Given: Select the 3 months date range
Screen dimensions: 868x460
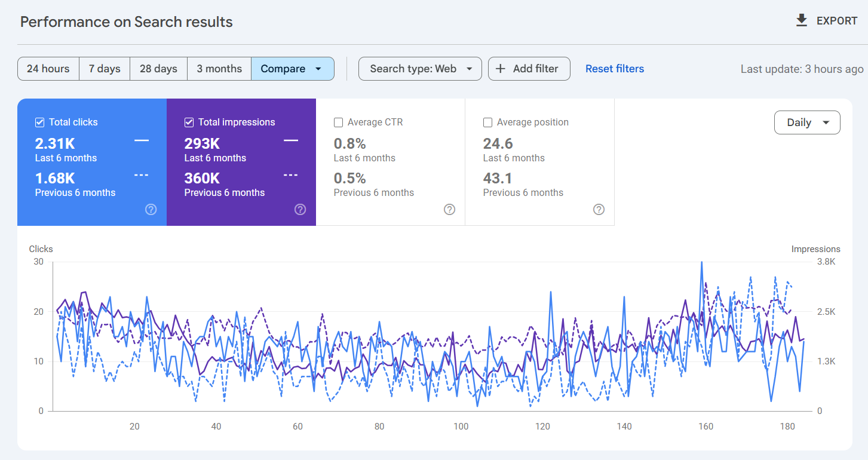Looking at the screenshot, I should 219,68.
